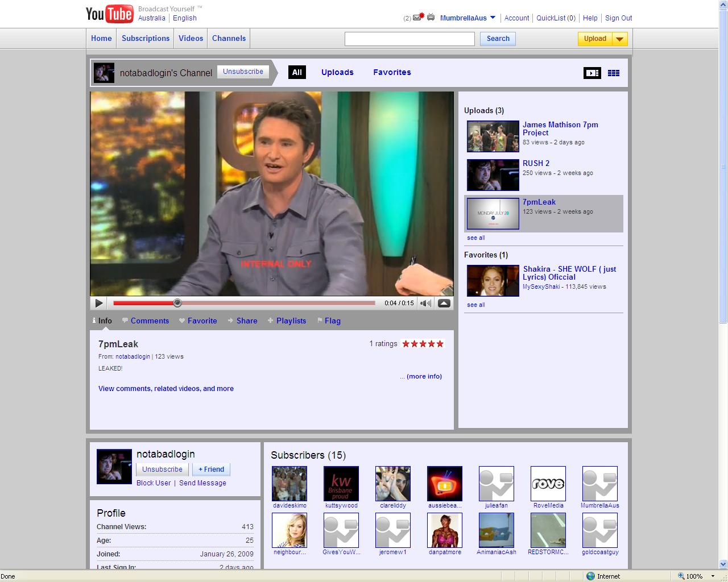Open julieafan subscriber avatar
Screen dimensions: 728x582
pos(497,484)
